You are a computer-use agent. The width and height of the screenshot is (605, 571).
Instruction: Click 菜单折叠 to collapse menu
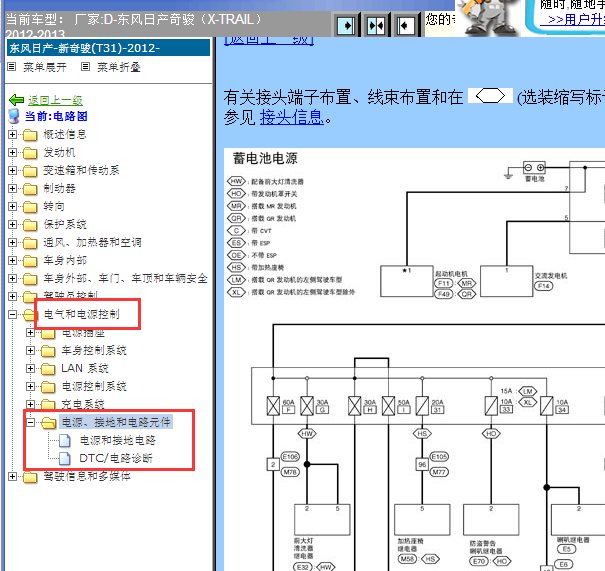(x=118, y=67)
